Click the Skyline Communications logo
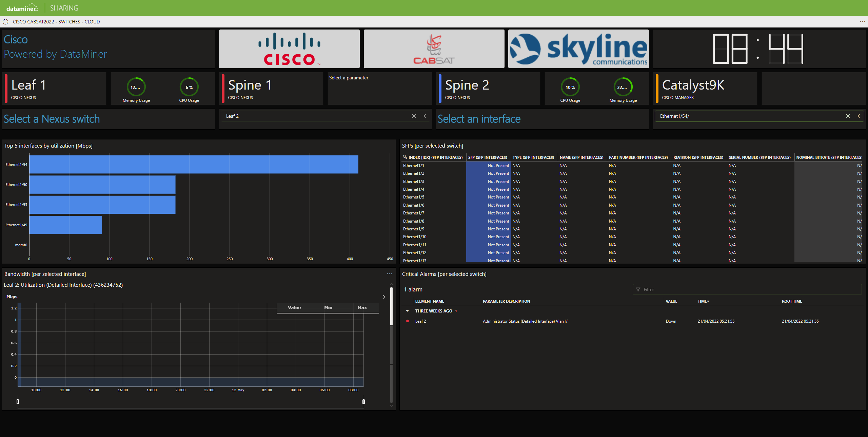868x437 pixels. (x=578, y=49)
